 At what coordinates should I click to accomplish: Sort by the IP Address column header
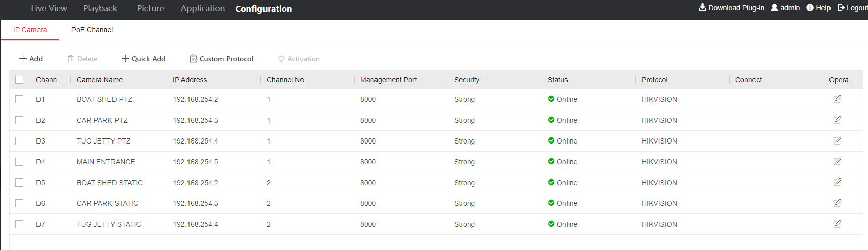tap(190, 80)
